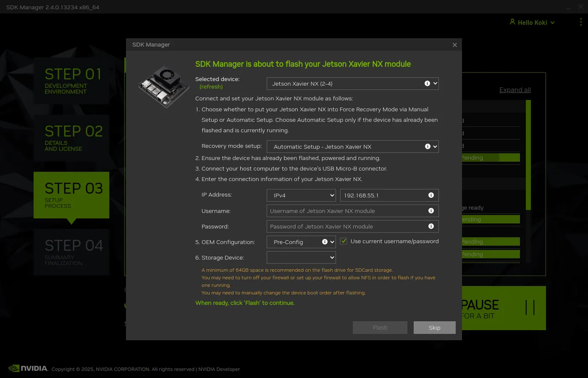Click the dialog heading about flashing Jetson module
Image resolution: width=588 pixels, height=378 pixels.
[x=303, y=64]
